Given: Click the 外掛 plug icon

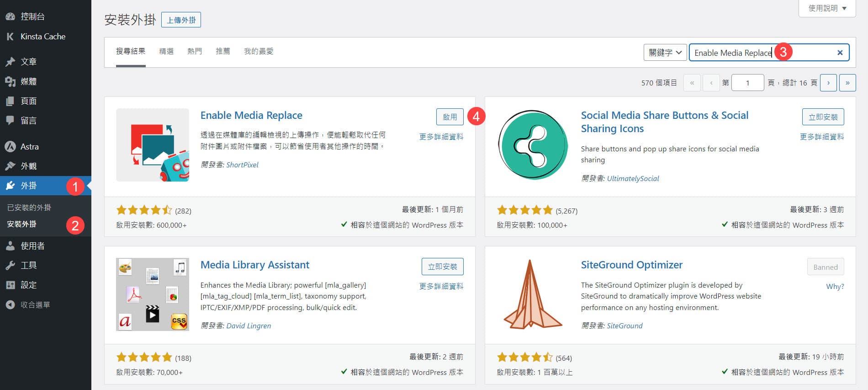Looking at the screenshot, I should point(10,186).
